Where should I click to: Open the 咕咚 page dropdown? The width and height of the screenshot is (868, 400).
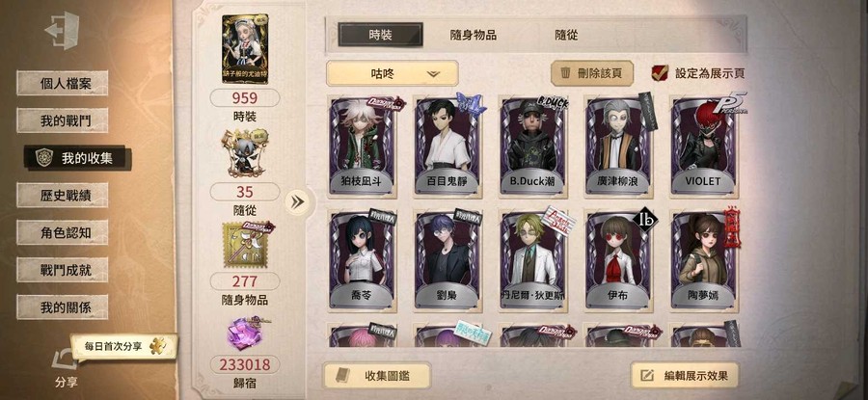tap(392, 73)
